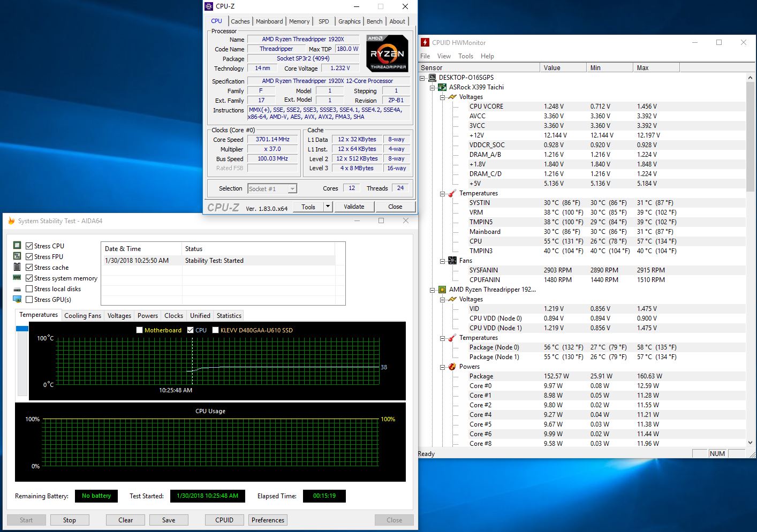
Task: Collapse the Voltages tree under ASRock X399 Taichi
Action: click(x=443, y=97)
